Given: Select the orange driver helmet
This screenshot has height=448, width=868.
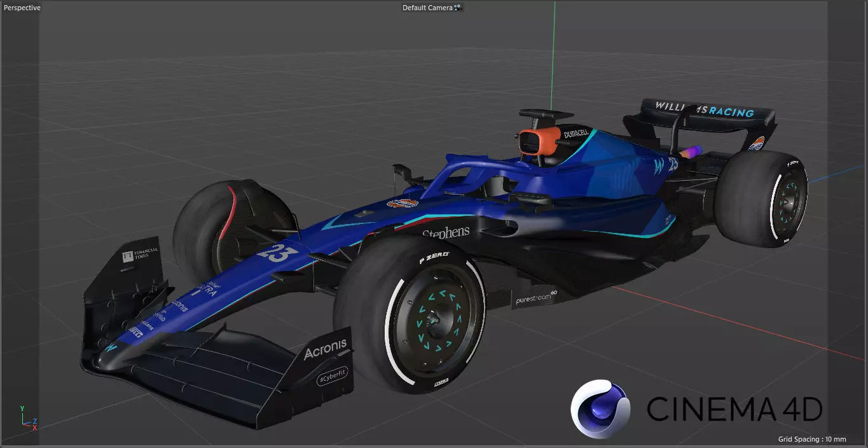Looking at the screenshot, I should (539, 142).
